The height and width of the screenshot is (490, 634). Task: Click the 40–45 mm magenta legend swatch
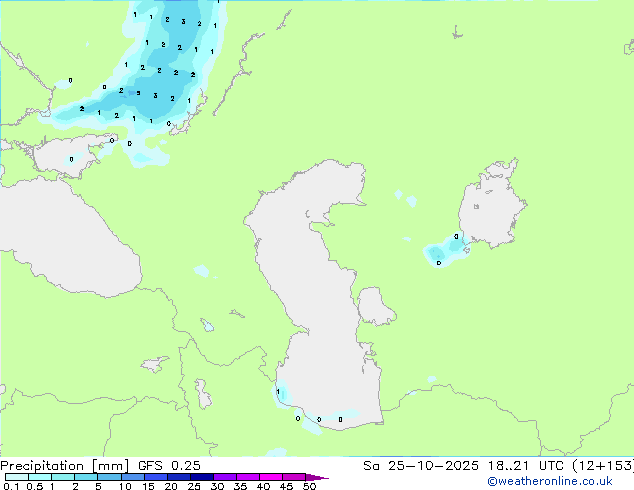(271, 477)
